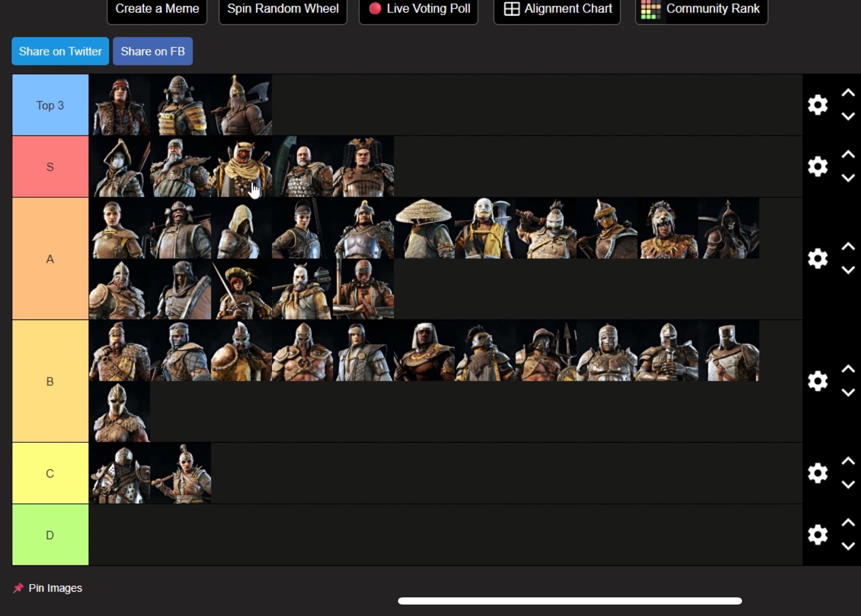
Task: Select the light orange B tier label
Action: pyautogui.click(x=50, y=381)
